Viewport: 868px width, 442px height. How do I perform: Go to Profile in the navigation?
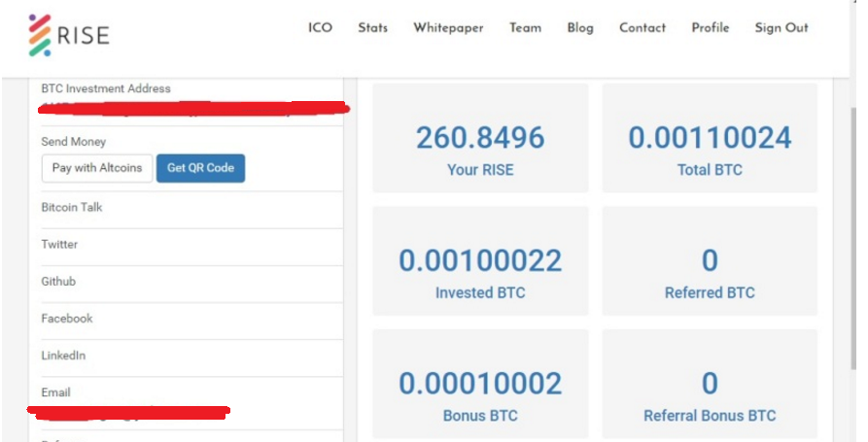click(711, 27)
